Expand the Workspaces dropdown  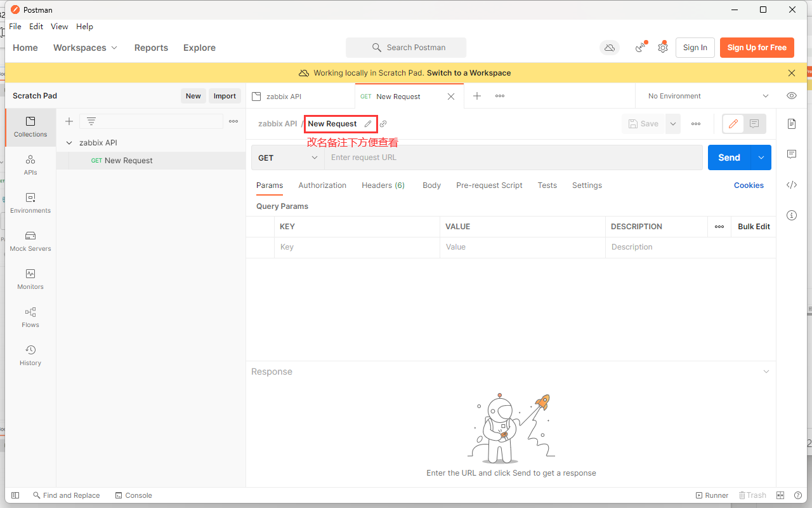click(x=86, y=48)
